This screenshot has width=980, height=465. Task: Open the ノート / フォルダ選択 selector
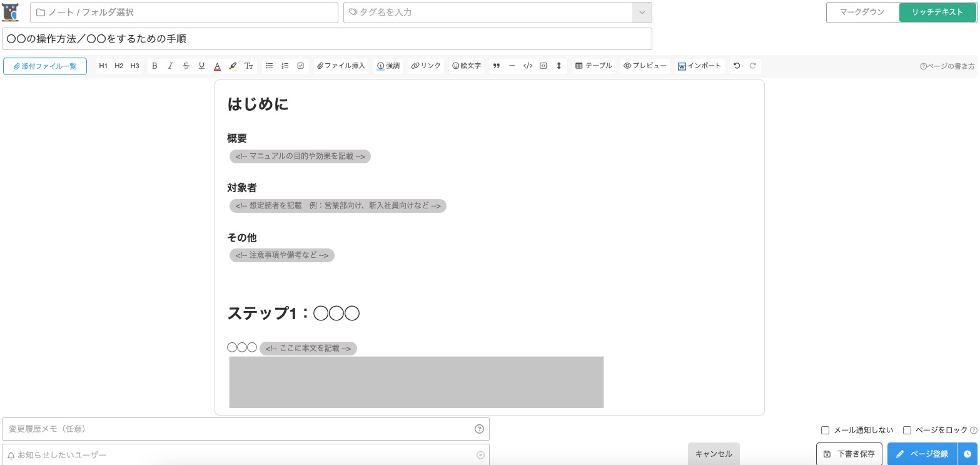click(x=184, y=13)
